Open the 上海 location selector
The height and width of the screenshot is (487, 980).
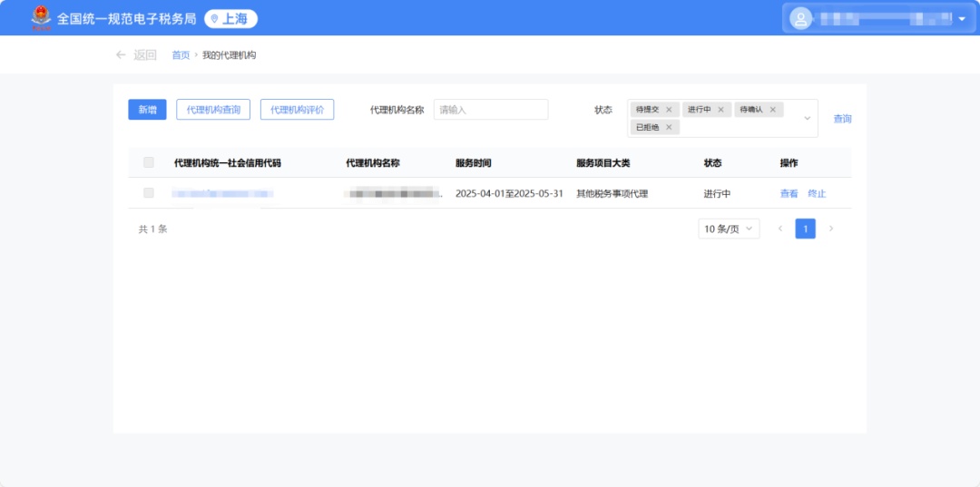coord(230,18)
